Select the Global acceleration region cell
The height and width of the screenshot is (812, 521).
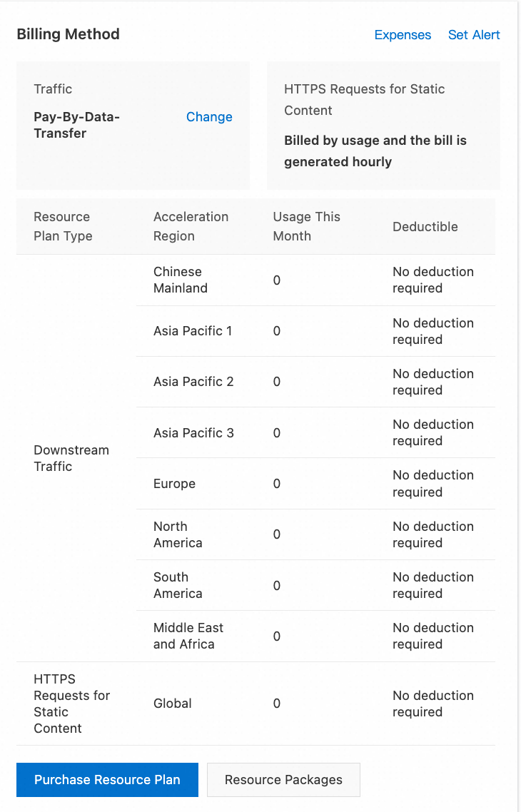(173, 704)
